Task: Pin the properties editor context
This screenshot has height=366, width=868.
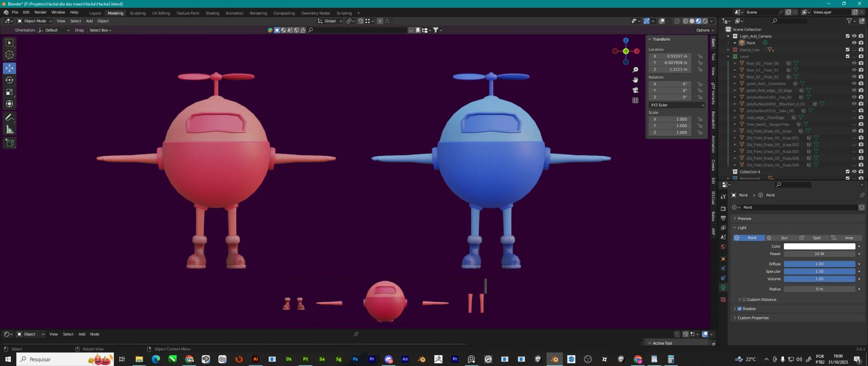Action: point(862,195)
